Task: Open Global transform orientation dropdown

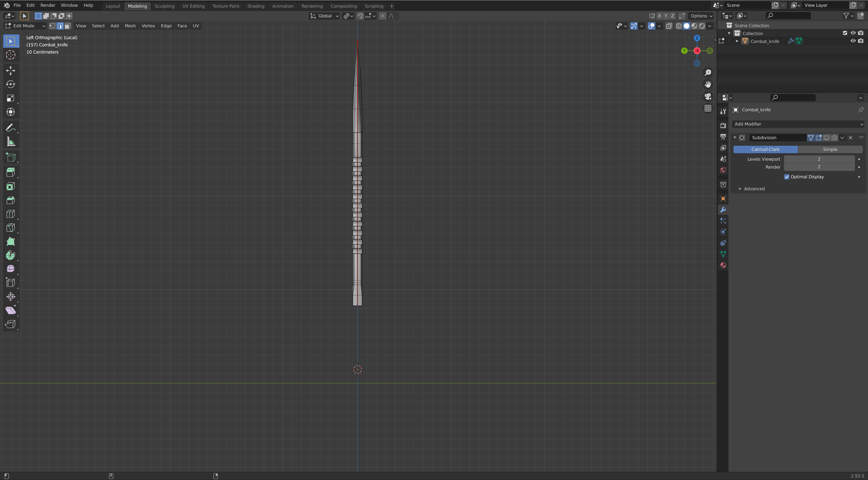Action: pyautogui.click(x=324, y=16)
